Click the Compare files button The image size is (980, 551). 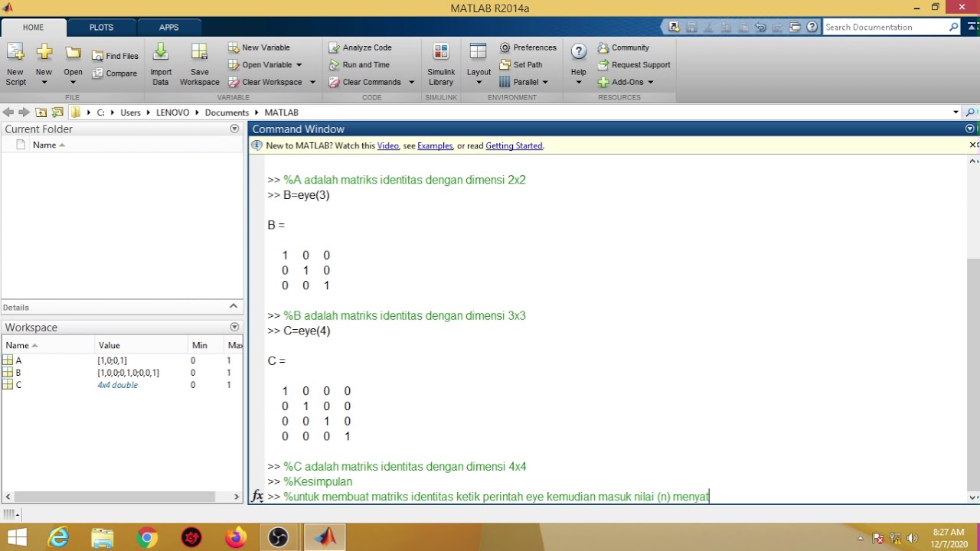tap(114, 73)
